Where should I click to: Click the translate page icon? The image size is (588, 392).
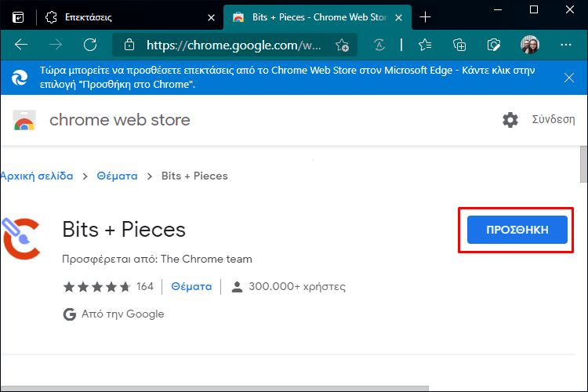coord(379,45)
